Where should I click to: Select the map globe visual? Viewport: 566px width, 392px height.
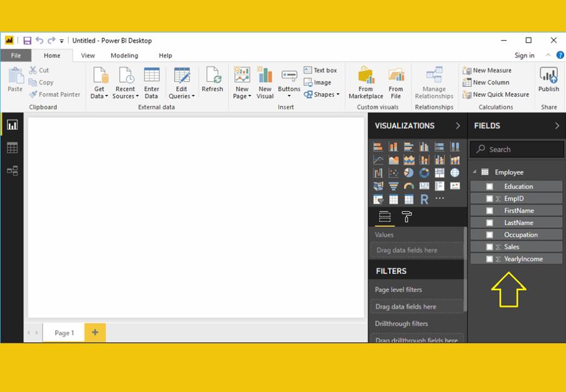(x=455, y=173)
